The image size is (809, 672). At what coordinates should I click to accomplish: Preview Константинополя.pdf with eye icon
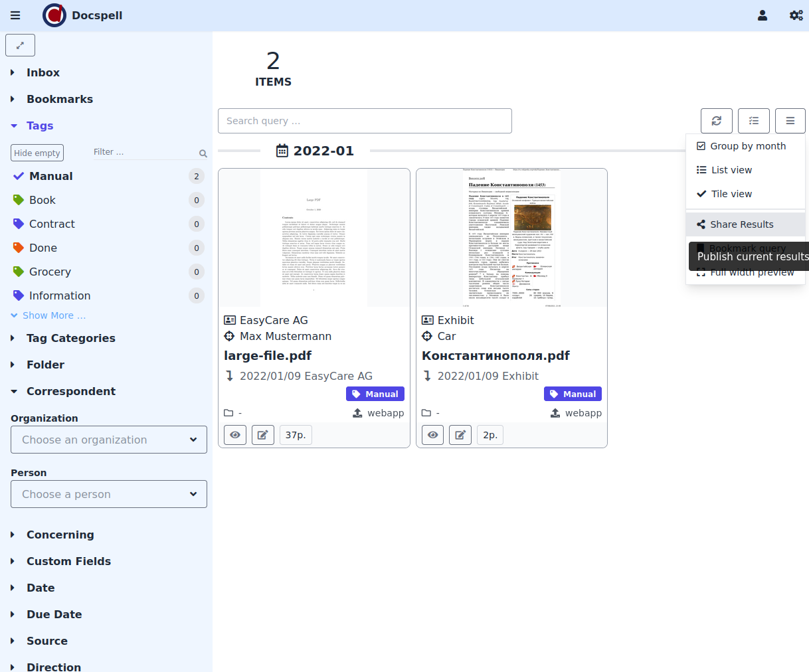(433, 435)
